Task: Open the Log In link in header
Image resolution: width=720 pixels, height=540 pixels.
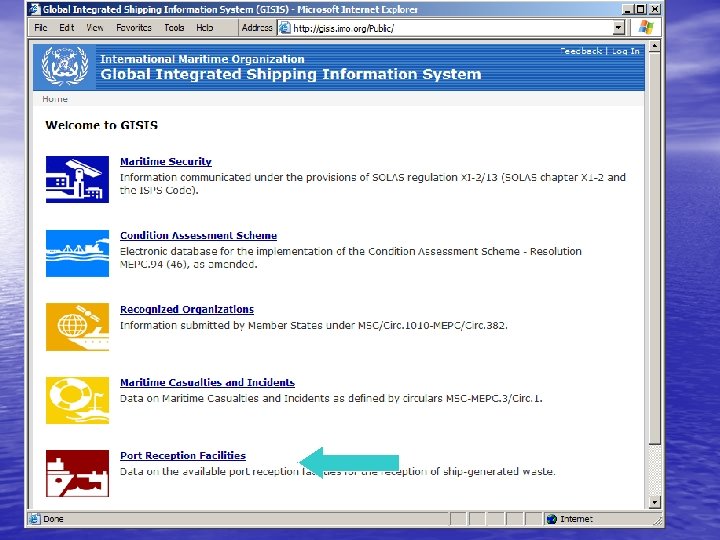Action: [x=625, y=51]
